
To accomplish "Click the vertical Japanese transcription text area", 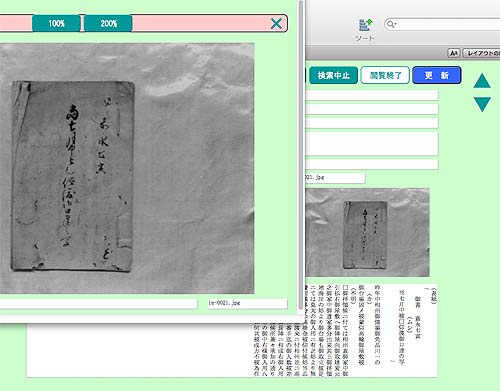I will point(345,331).
